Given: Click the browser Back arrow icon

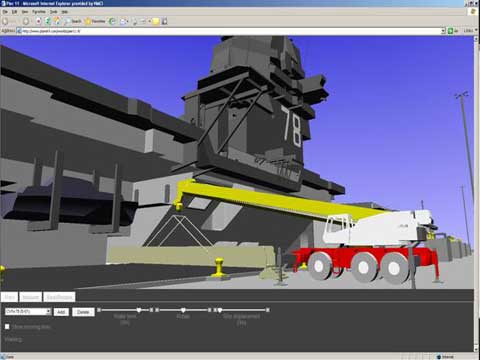Looking at the screenshot, I should 5,21.
